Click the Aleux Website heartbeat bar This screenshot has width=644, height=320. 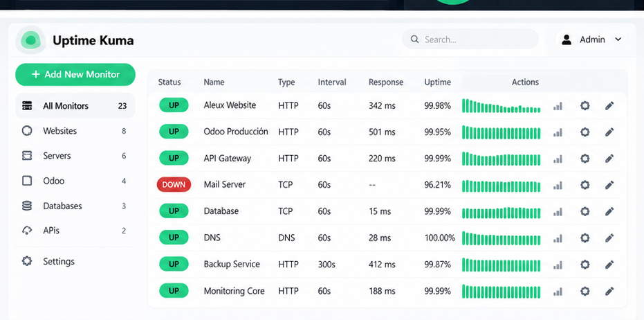pyautogui.click(x=501, y=106)
